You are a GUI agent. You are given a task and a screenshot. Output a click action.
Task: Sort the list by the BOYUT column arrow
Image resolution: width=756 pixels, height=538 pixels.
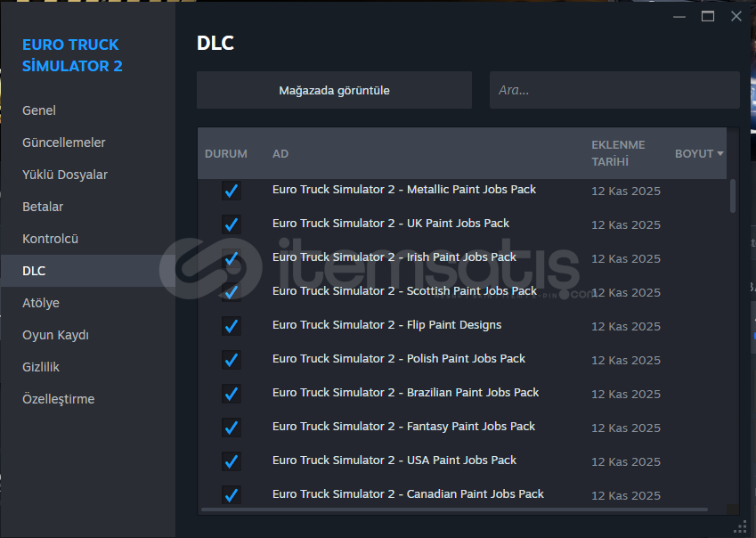click(719, 154)
